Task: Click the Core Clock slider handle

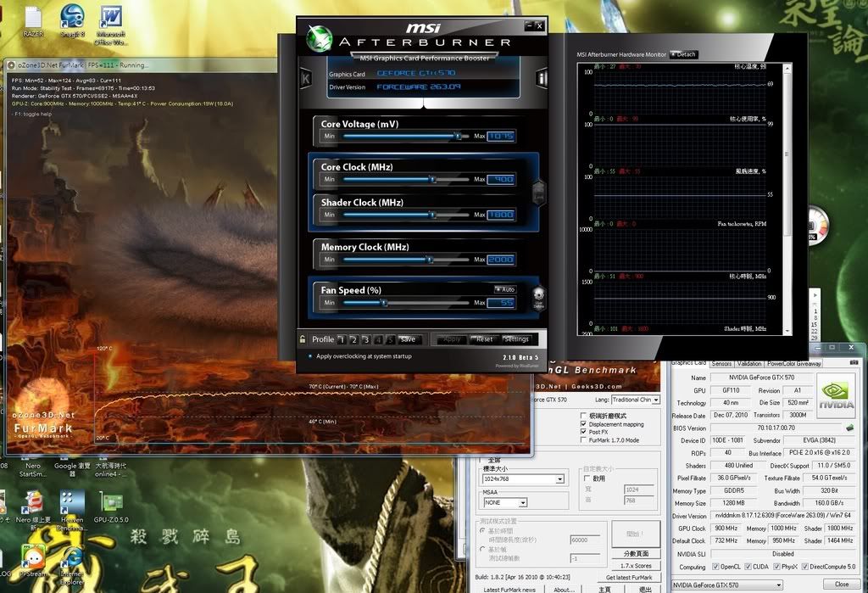Action: [x=433, y=179]
